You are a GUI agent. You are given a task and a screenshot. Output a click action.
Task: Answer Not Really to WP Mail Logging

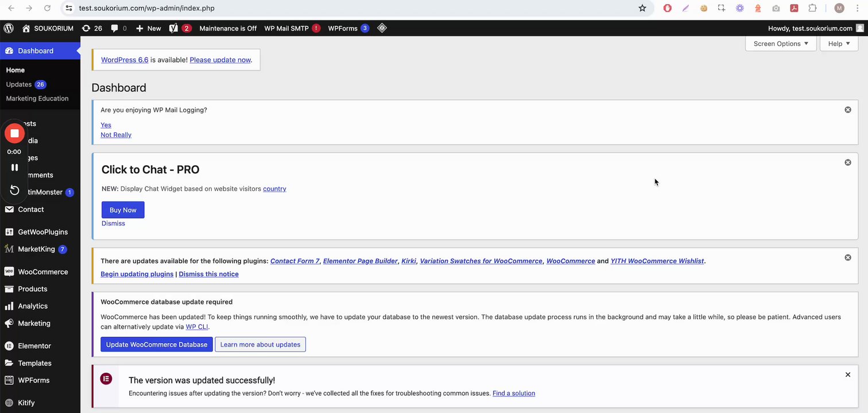pyautogui.click(x=116, y=135)
